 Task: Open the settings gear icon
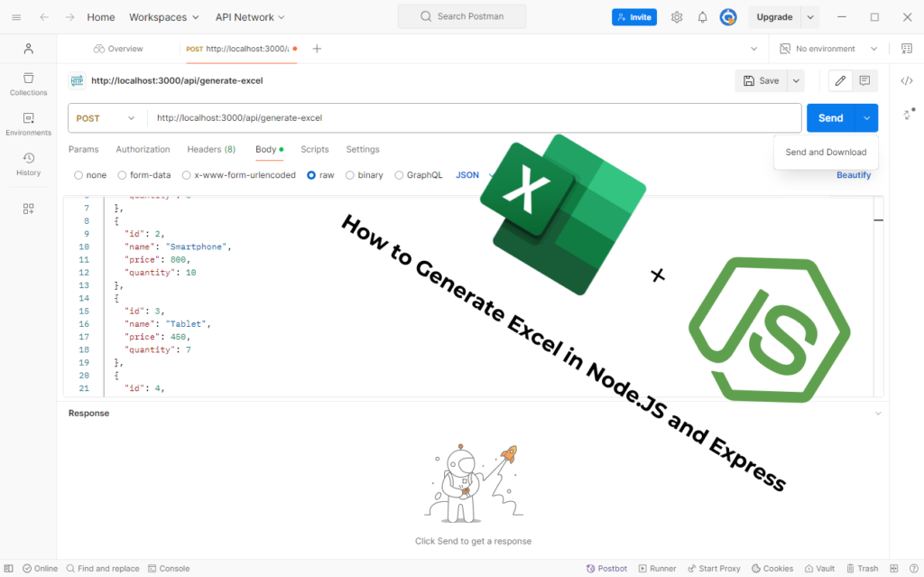tap(677, 17)
